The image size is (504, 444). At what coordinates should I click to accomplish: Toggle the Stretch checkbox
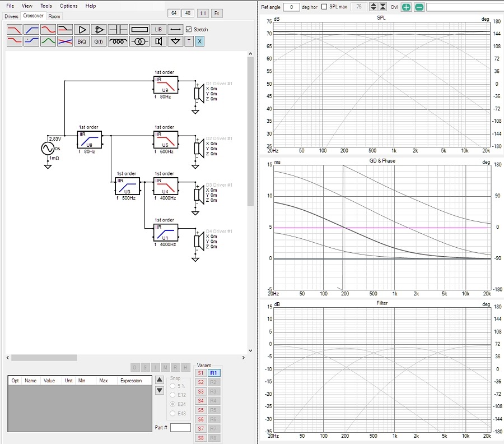189,29
